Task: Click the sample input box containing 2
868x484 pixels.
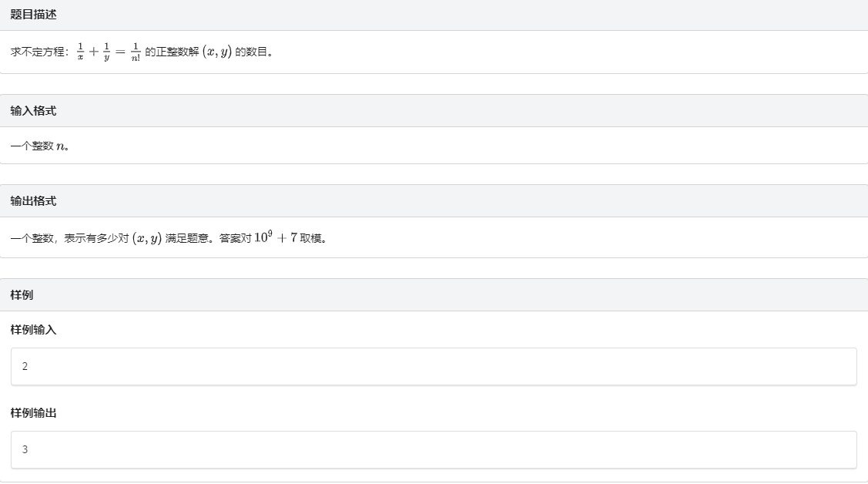Action: (x=433, y=366)
